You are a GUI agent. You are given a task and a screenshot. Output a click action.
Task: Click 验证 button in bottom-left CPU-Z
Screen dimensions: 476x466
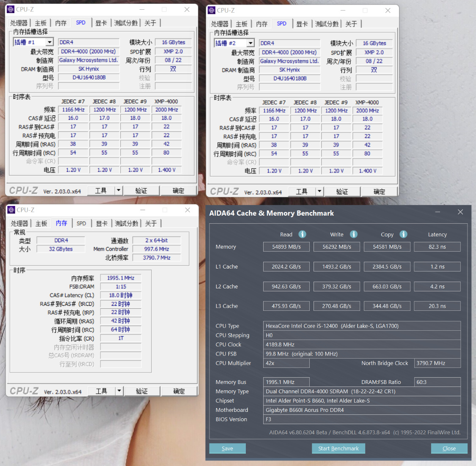142,391
